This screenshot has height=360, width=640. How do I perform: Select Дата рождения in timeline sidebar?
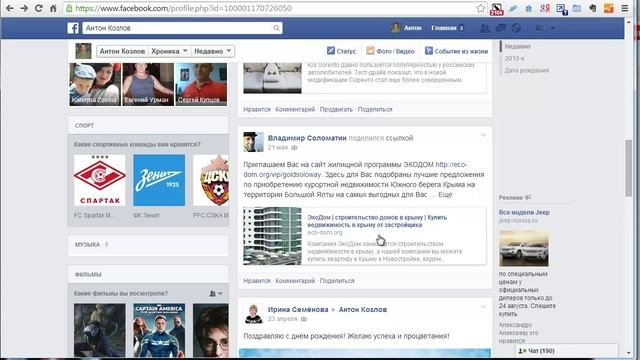tap(527, 70)
